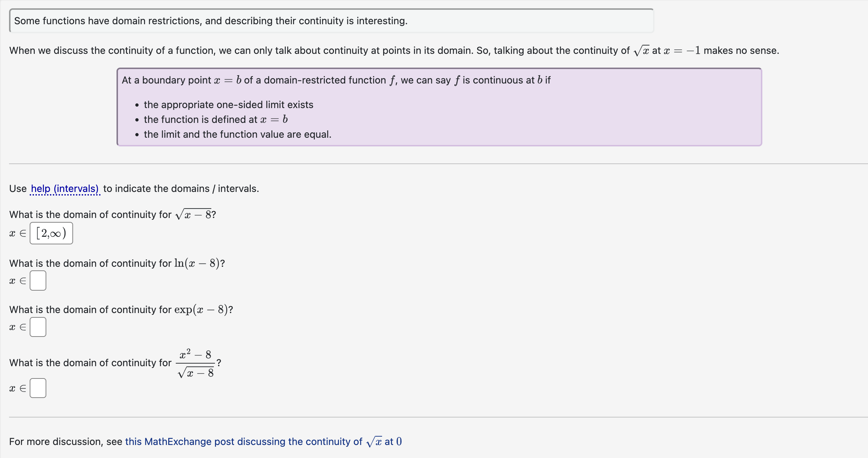
Task: Click the bullet about limit equaling function value
Action: click(237, 134)
